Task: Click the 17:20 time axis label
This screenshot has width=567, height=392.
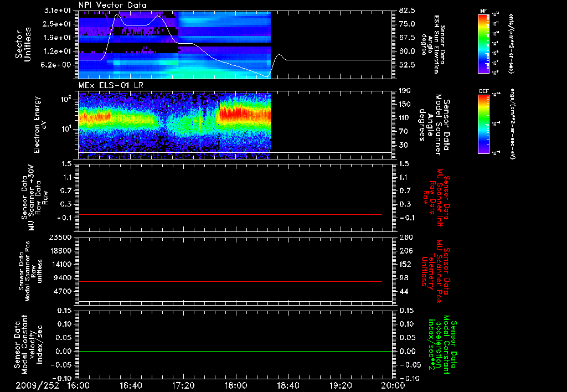Action: click(183, 385)
